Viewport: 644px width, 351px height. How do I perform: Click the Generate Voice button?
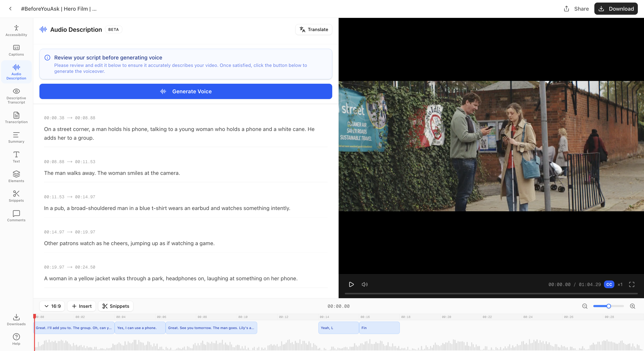(186, 91)
